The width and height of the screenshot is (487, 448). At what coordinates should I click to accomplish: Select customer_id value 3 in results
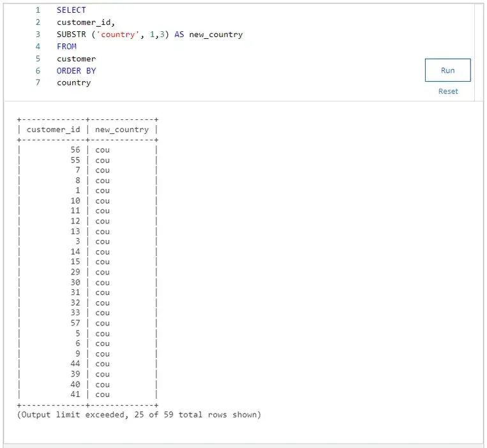click(x=78, y=241)
